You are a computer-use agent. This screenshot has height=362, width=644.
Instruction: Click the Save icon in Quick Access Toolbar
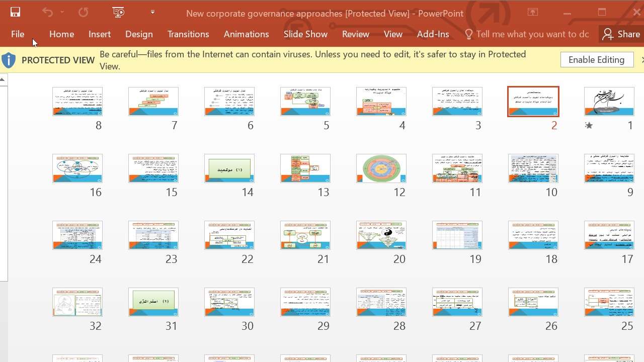tap(15, 13)
